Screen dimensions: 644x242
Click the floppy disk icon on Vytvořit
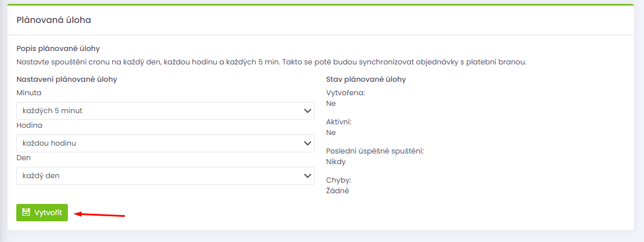[26, 212]
